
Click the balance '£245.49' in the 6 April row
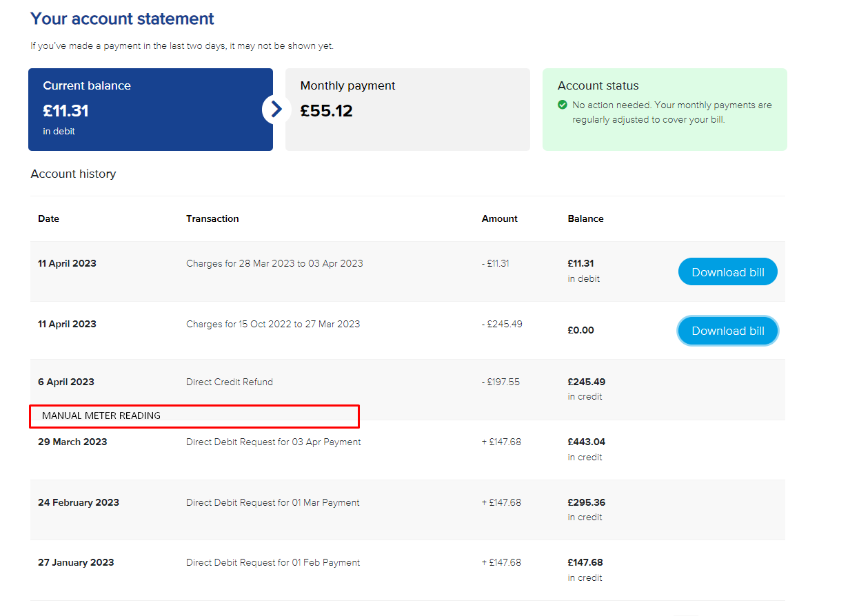[587, 382]
